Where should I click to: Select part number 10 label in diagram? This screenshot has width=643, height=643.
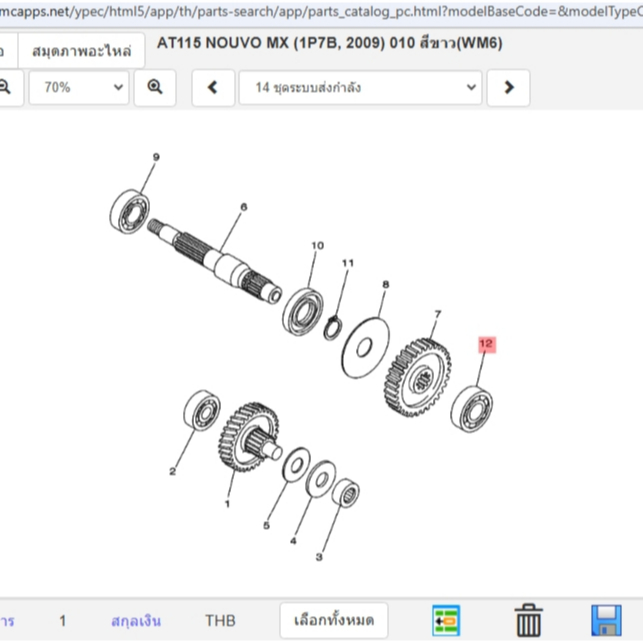(317, 246)
